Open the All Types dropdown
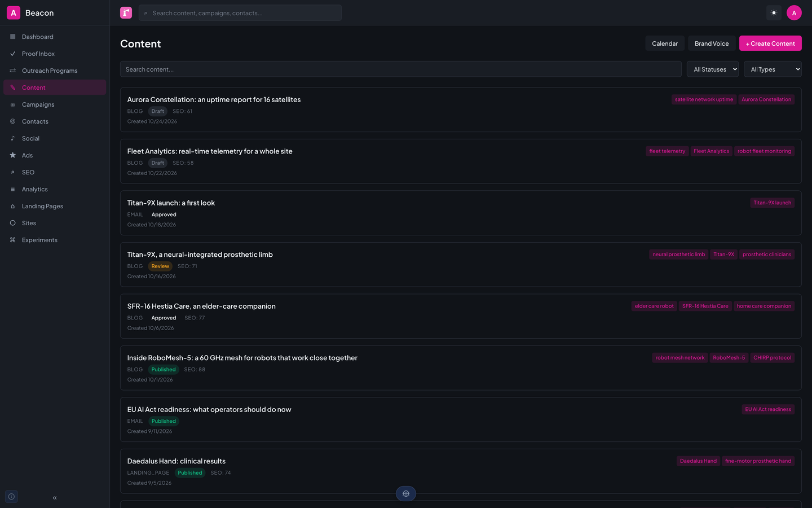812x508 pixels. tap(773, 69)
